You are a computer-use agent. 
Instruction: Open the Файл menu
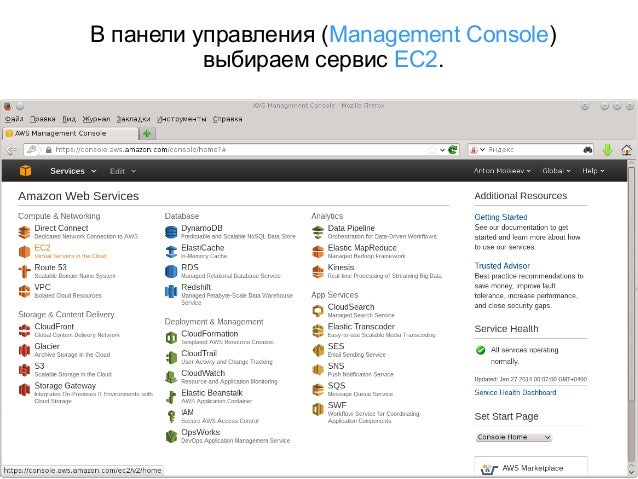click(x=14, y=119)
